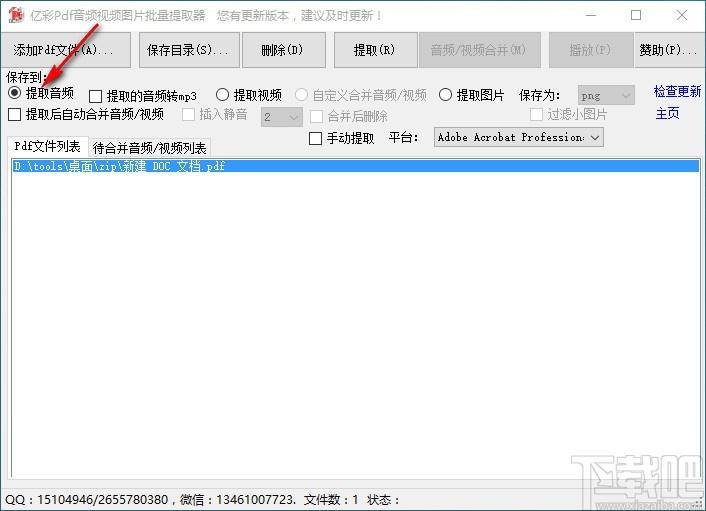Viewport: 706px width, 511px height.
Task: Maximize the window
Action: tap(636, 15)
